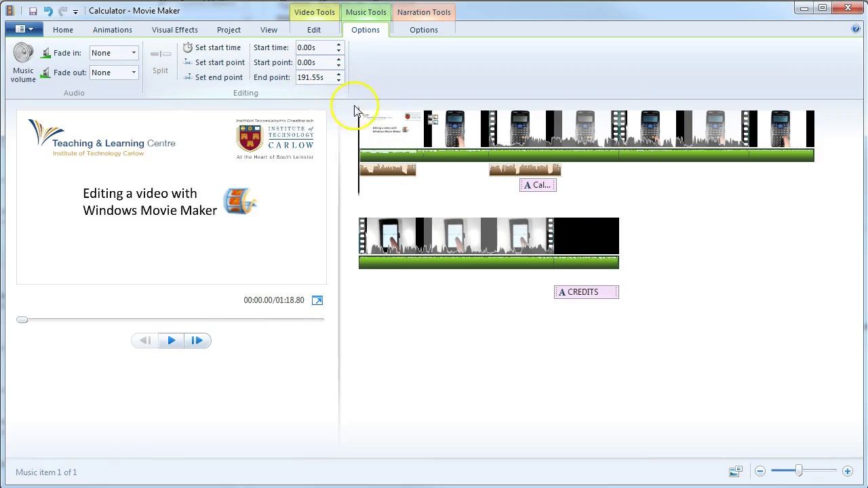Click the Start point value field
868x488 pixels.
[x=315, y=62]
